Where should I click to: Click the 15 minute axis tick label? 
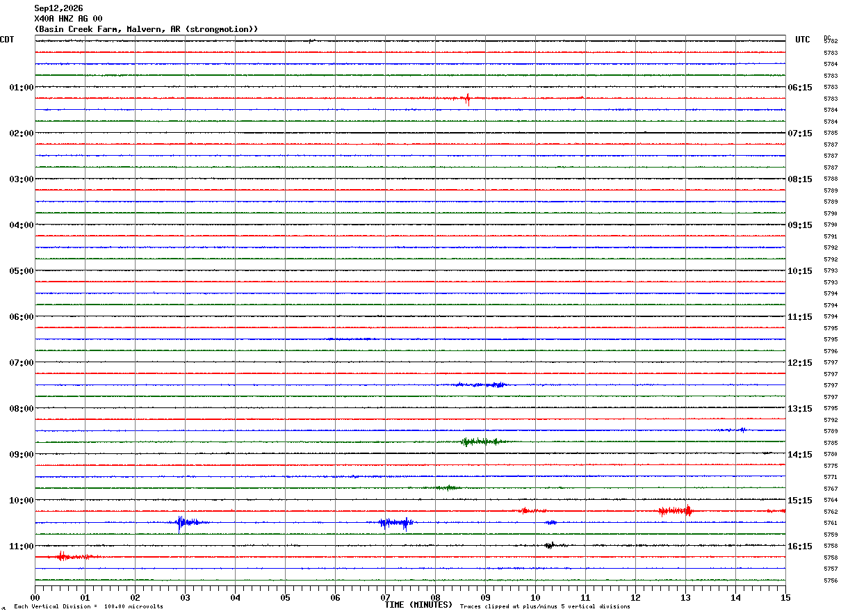785,597
